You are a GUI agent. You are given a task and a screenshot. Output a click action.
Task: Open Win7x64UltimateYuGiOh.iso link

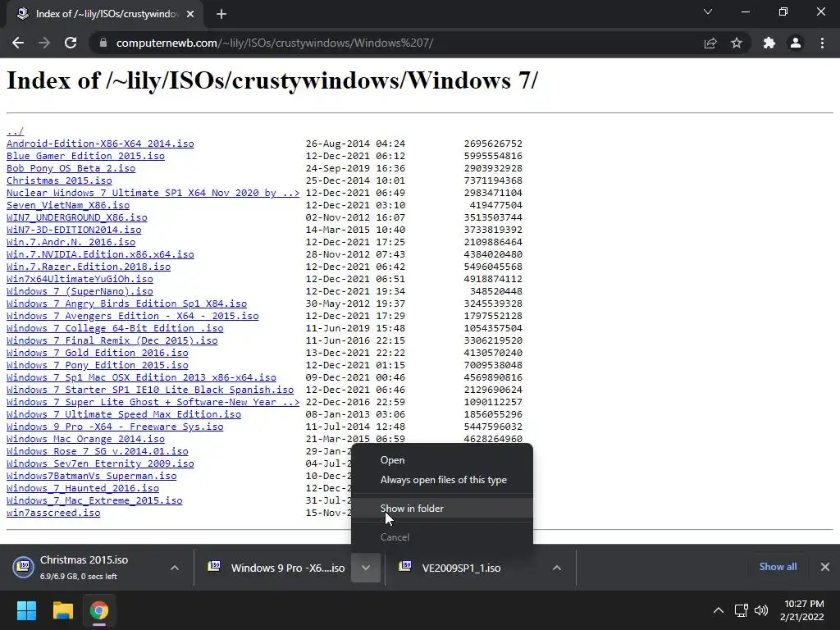tap(80, 279)
